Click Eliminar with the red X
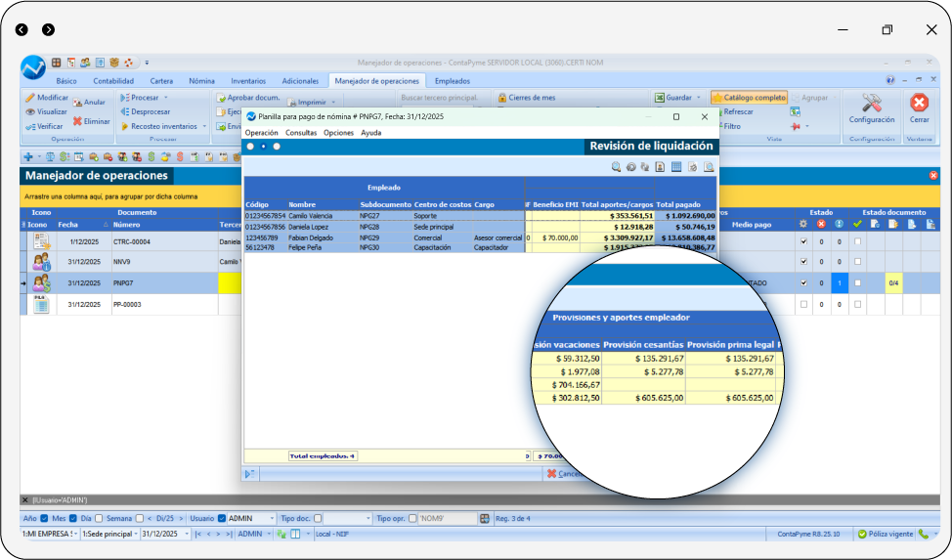The height and width of the screenshot is (560, 952). [92, 121]
